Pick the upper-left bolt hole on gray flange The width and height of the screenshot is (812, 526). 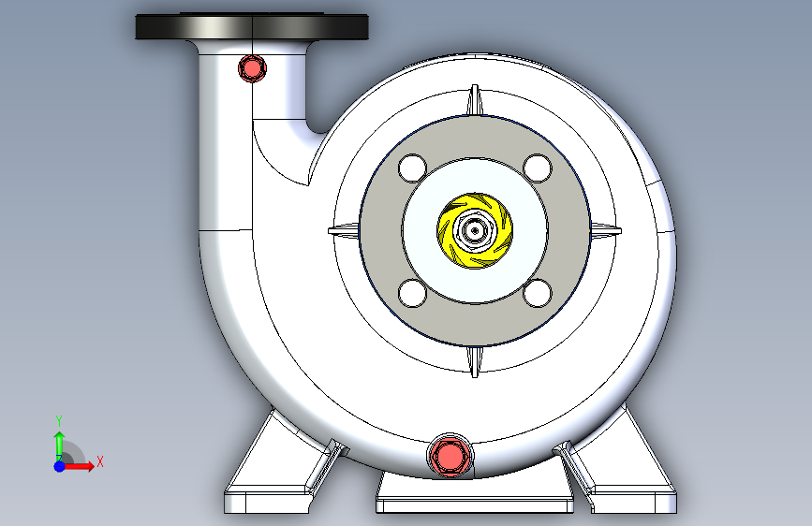point(412,168)
